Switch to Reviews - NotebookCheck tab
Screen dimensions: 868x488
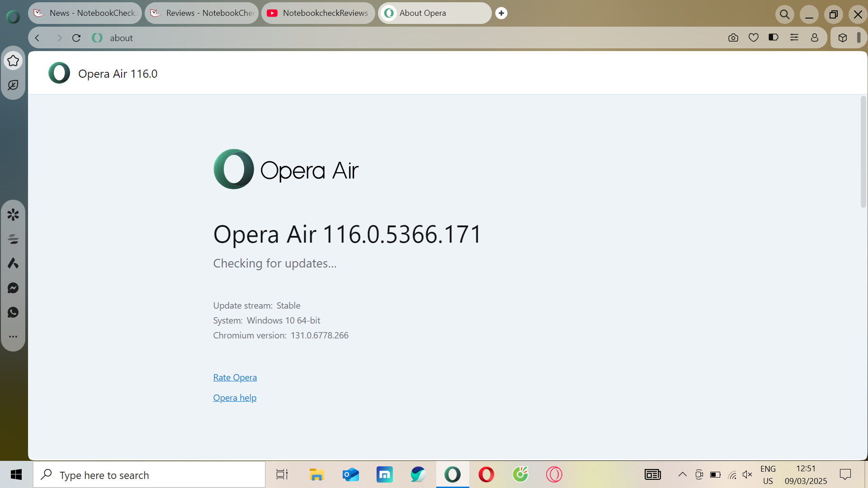[202, 13]
